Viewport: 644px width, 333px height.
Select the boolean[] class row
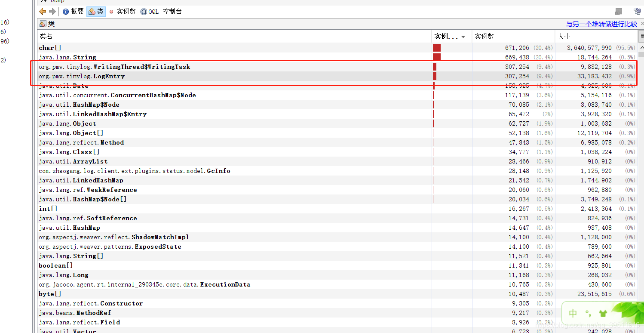tap(337, 265)
